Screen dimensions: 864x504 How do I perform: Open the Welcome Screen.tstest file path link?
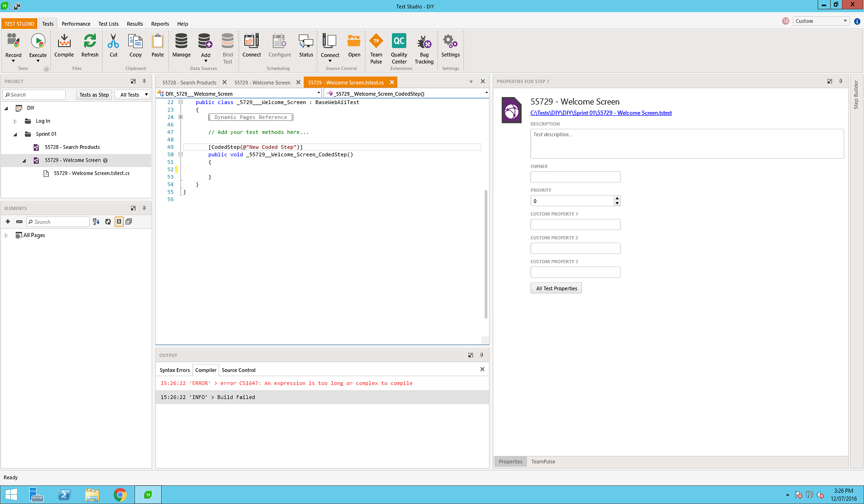pyautogui.click(x=601, y=113)
